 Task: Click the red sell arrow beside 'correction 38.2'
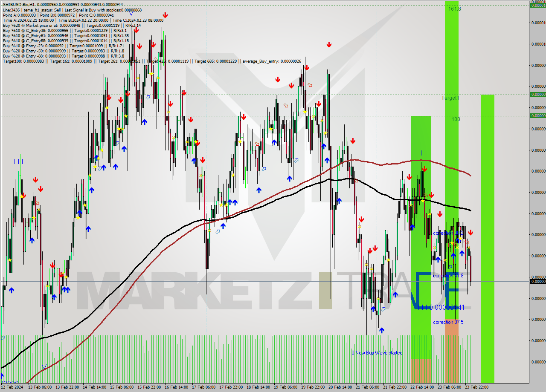470,233
